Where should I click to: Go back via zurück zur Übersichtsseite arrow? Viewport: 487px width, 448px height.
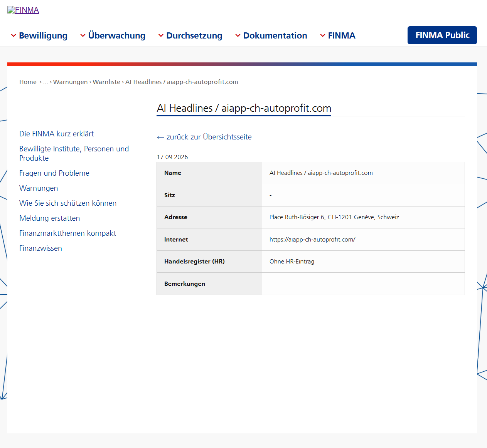click(204, 137)
